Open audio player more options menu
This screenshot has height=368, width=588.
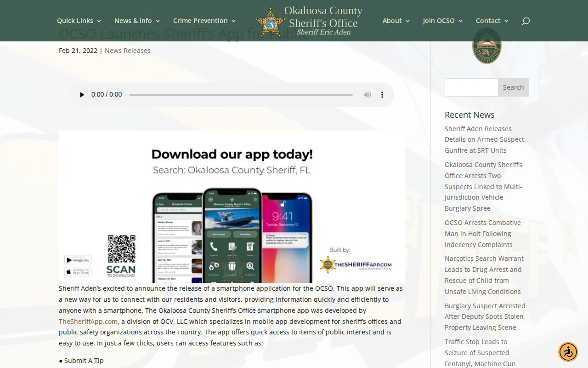pos(382,95)
